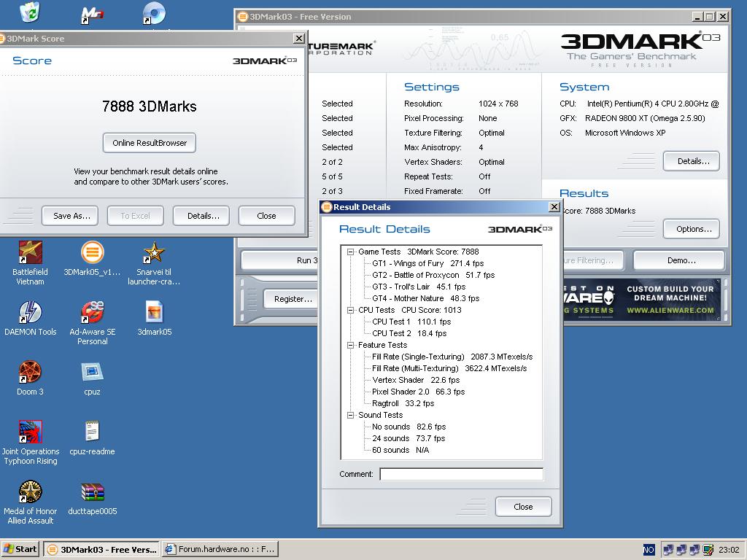Click the Register button in 3DMark03

[290, 299]
